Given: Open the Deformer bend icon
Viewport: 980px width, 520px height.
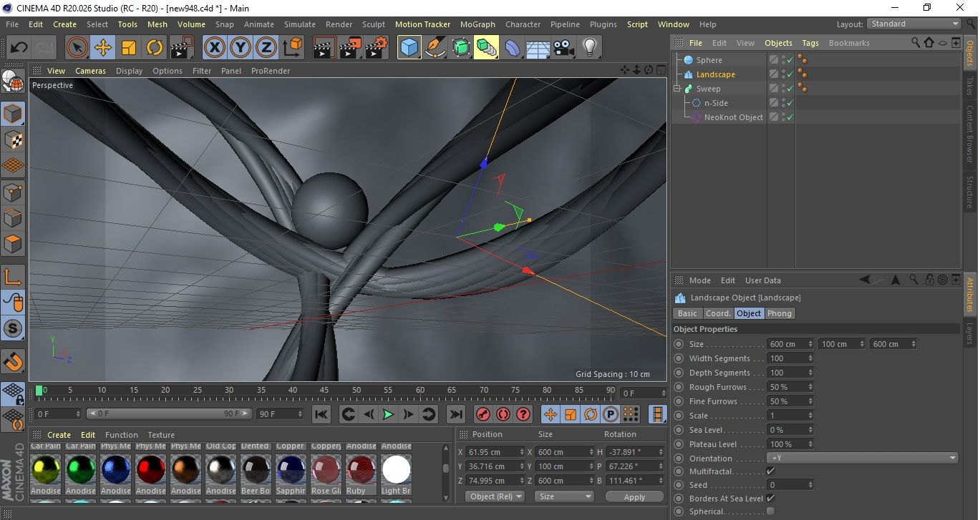Looking at the screenshot, I should (x=513, y=48).
